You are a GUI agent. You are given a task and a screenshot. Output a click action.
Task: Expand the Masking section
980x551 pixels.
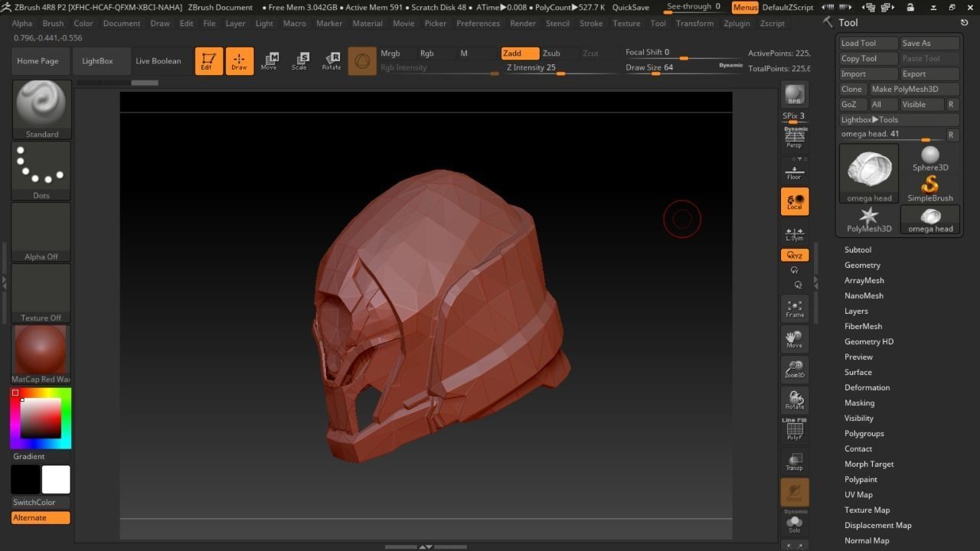[859, 403]
